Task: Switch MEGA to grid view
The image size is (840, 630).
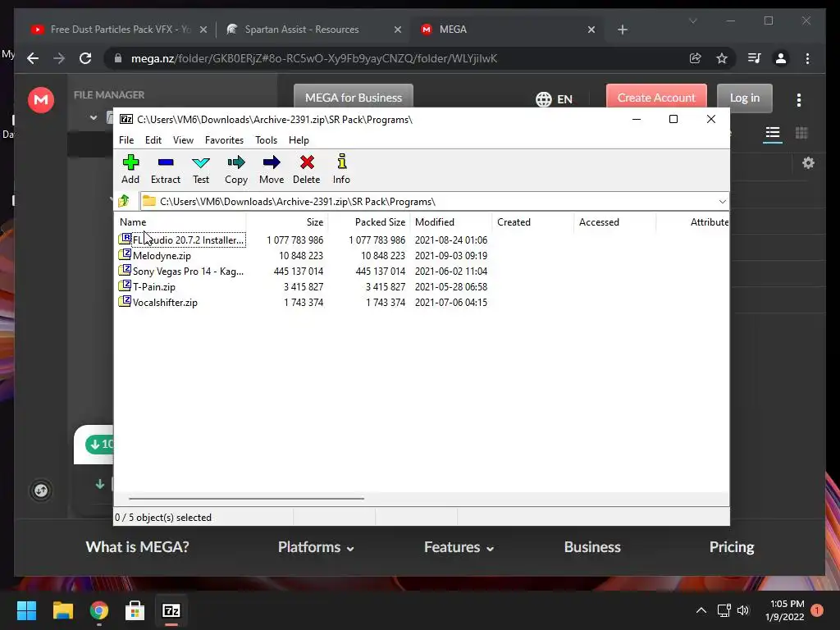Action: click(801, 133)
